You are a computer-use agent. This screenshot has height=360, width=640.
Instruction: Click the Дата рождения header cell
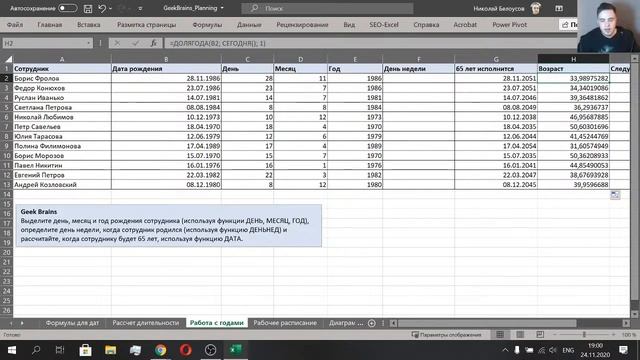point(166,69)
